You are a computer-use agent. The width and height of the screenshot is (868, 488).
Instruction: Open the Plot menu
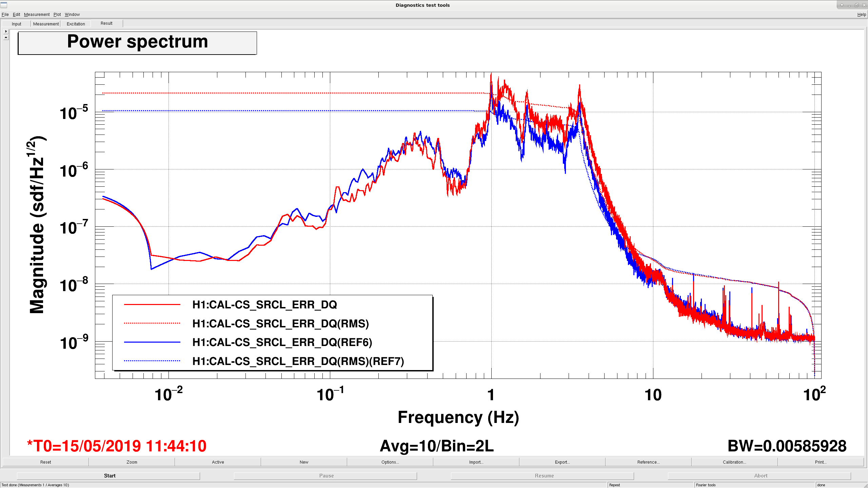57,15
